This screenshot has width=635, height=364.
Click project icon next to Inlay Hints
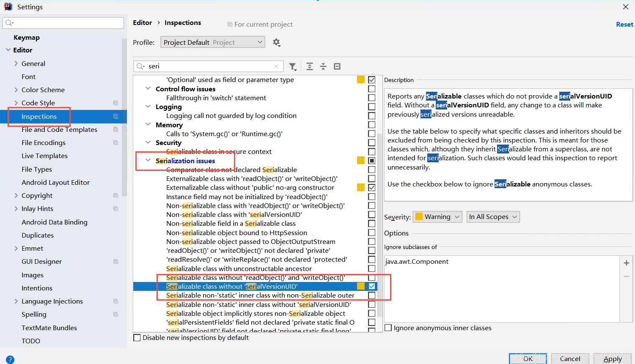[115, 208]
